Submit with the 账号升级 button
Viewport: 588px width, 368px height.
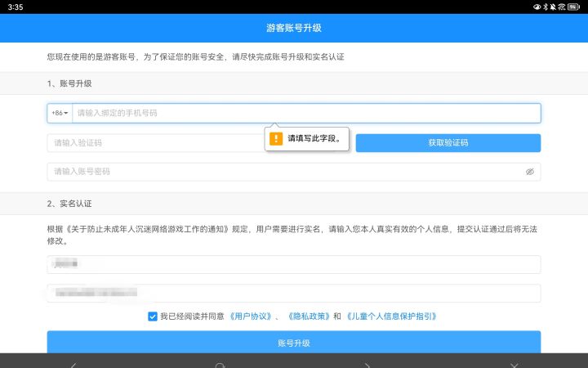click(x=294, y=342)
